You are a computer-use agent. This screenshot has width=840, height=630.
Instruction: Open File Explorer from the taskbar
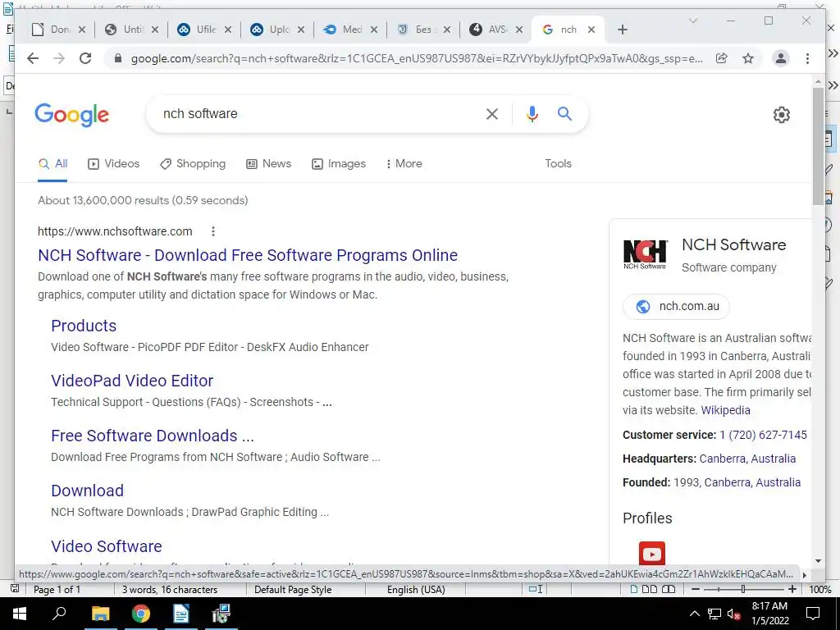(x=100, y=614)
